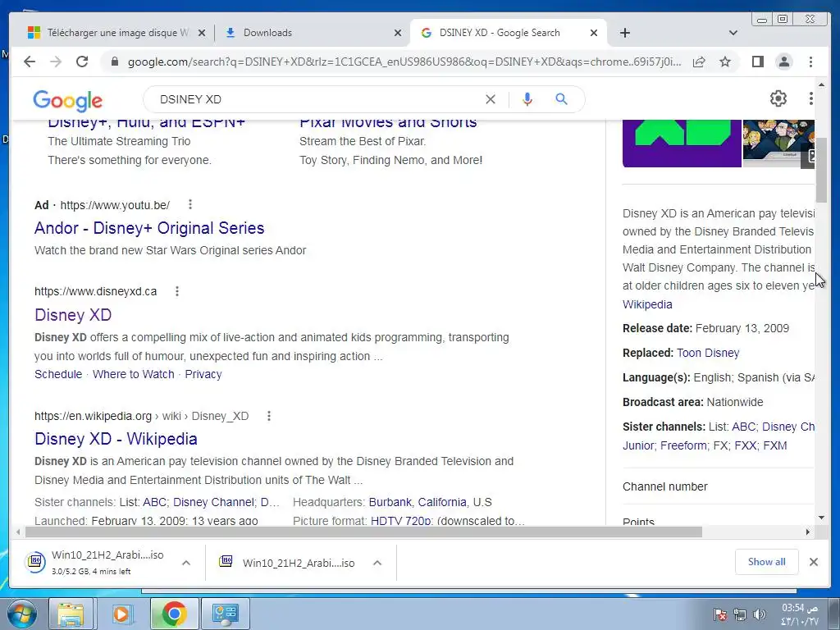Open options dots next to disneyxd.ca
Screen dimensions: 840x630
[x=177, y=291]
